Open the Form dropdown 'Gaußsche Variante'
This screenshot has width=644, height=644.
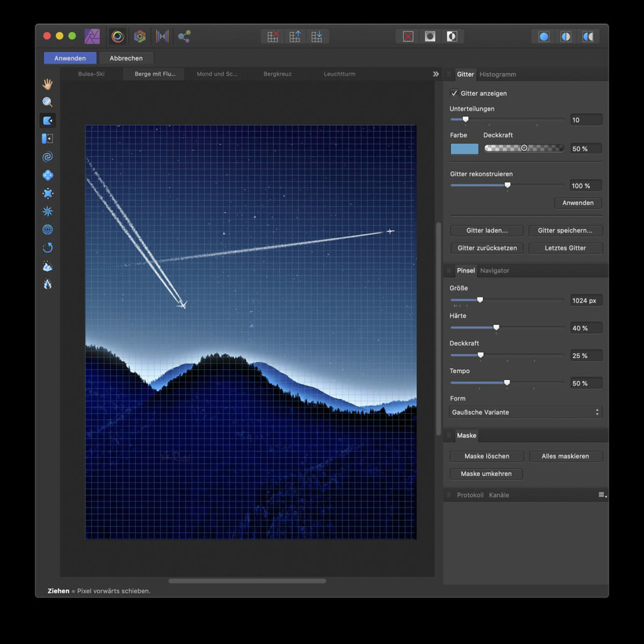point(525,412)
